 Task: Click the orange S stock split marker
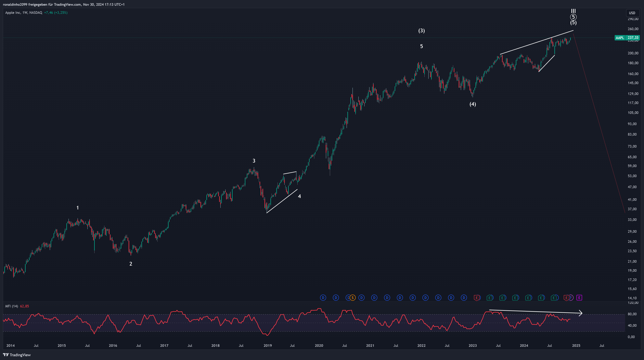tap(353, 298)
